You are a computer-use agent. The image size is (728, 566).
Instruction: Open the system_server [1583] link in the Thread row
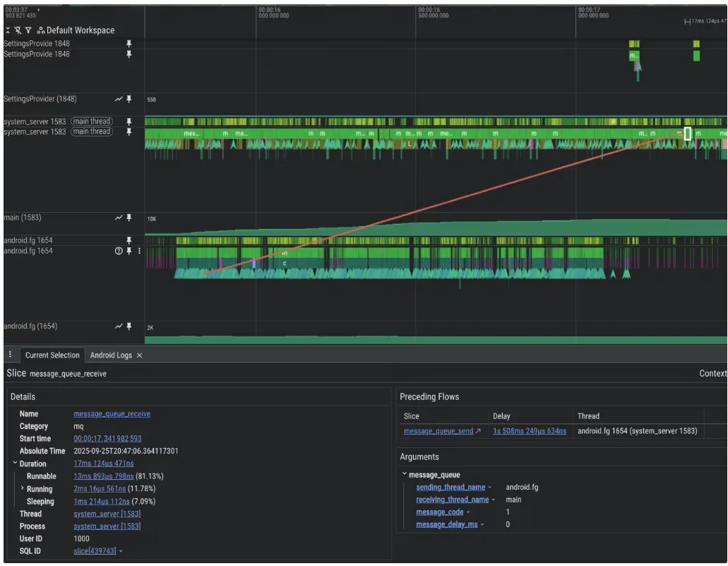click(107, 514)
